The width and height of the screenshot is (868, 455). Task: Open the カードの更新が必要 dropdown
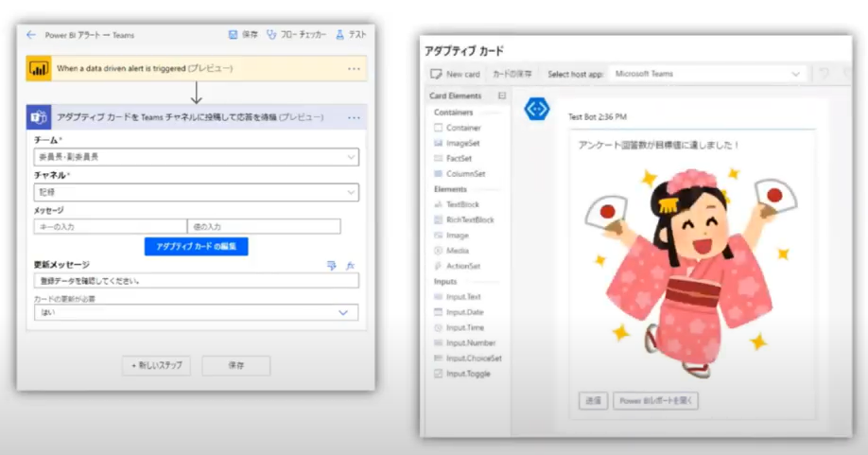click(196, 313)
